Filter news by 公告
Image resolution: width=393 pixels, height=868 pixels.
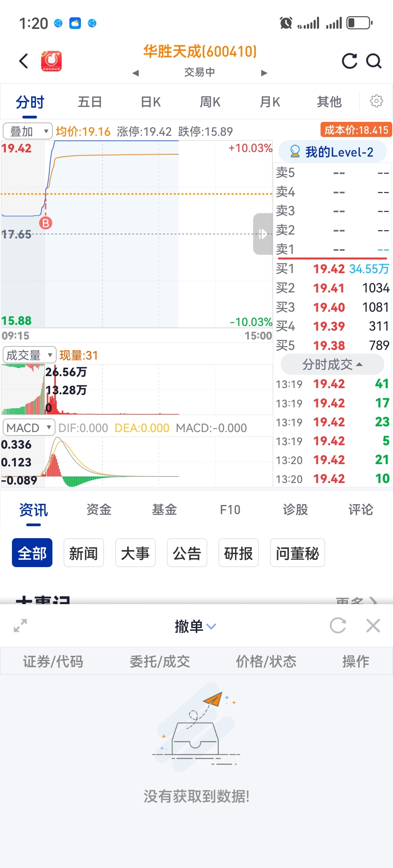[187, 553]
